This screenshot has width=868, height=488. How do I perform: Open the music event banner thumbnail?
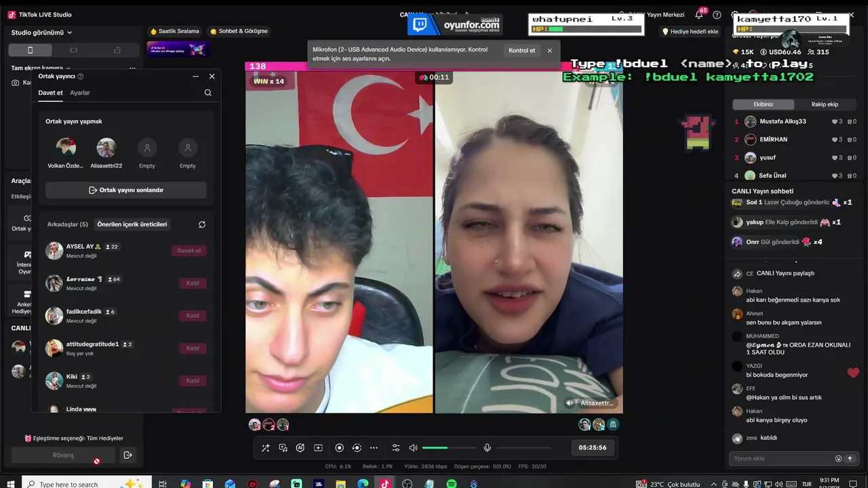coord(178,49)
